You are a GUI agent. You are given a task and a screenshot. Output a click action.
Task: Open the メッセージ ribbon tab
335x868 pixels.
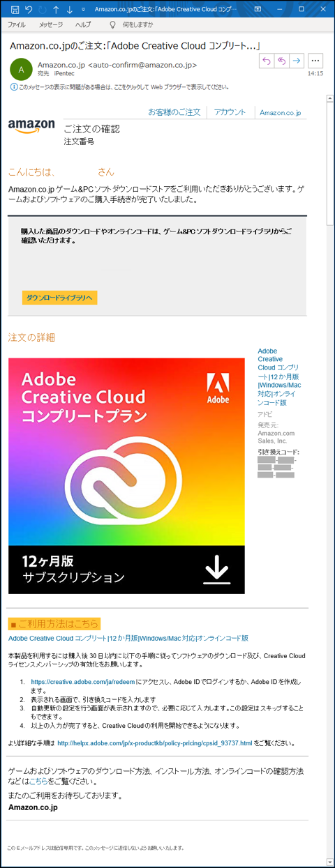50,24
